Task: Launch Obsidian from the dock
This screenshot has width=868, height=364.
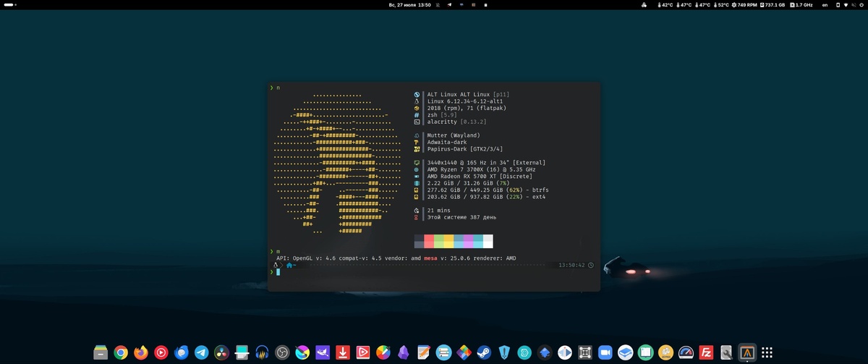Action: [403, 352]
